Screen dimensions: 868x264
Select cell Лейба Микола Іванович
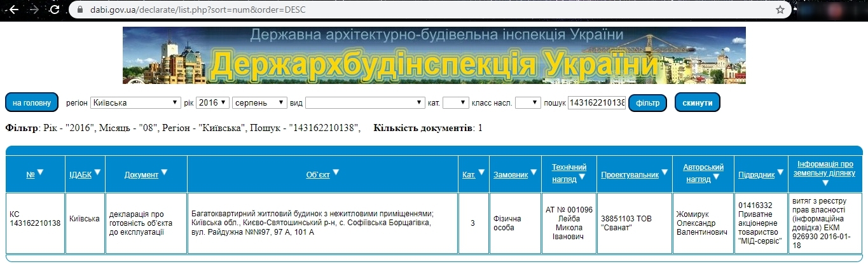click(569, 223)
